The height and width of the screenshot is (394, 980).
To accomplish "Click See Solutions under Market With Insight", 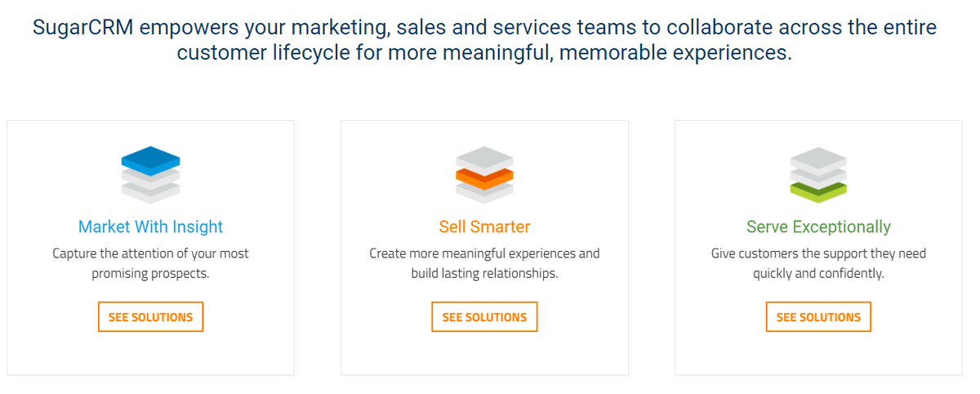I will tap(150, 317).
